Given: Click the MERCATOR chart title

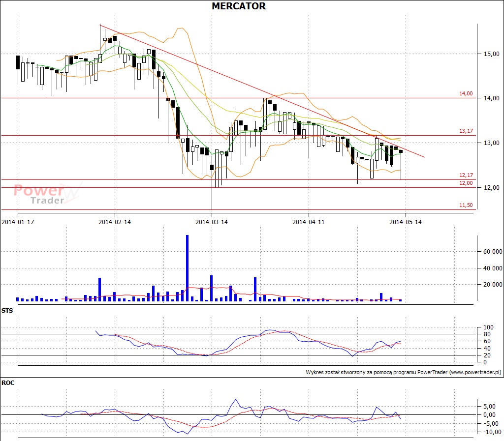Looking at the screenshot, I should [239, 6].
